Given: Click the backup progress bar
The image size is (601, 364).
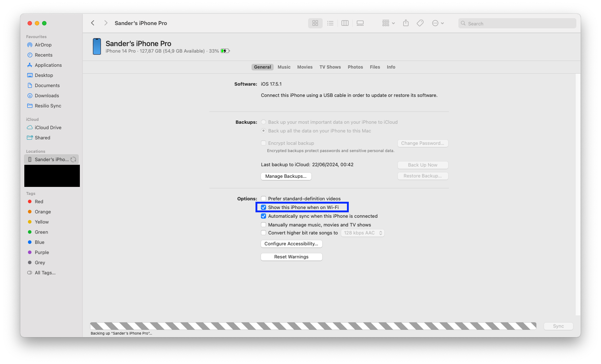Looking at the screenshot, I should coord(313,326).
